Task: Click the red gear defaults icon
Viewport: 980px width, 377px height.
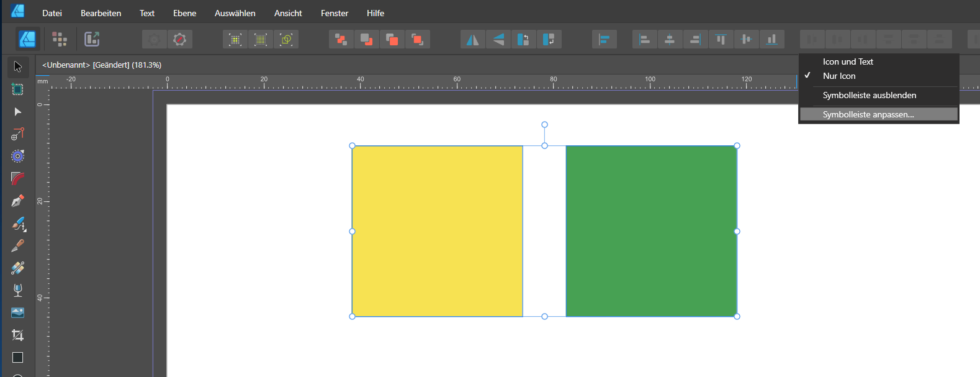Action: (x=180, y=39)
